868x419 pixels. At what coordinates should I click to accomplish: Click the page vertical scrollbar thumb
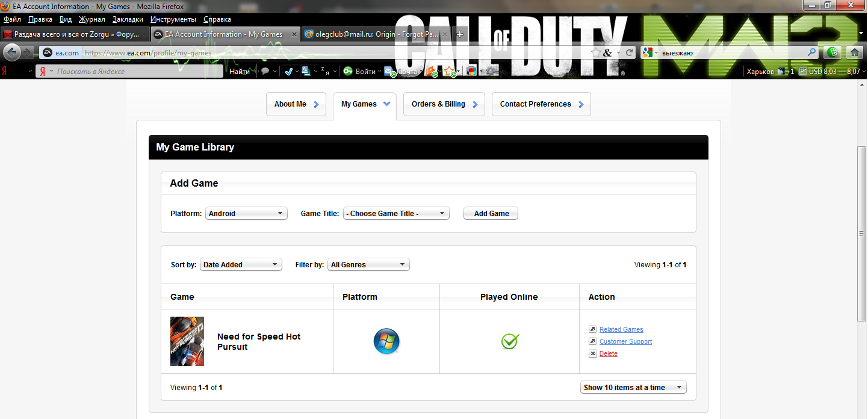(x=862, y=233)
